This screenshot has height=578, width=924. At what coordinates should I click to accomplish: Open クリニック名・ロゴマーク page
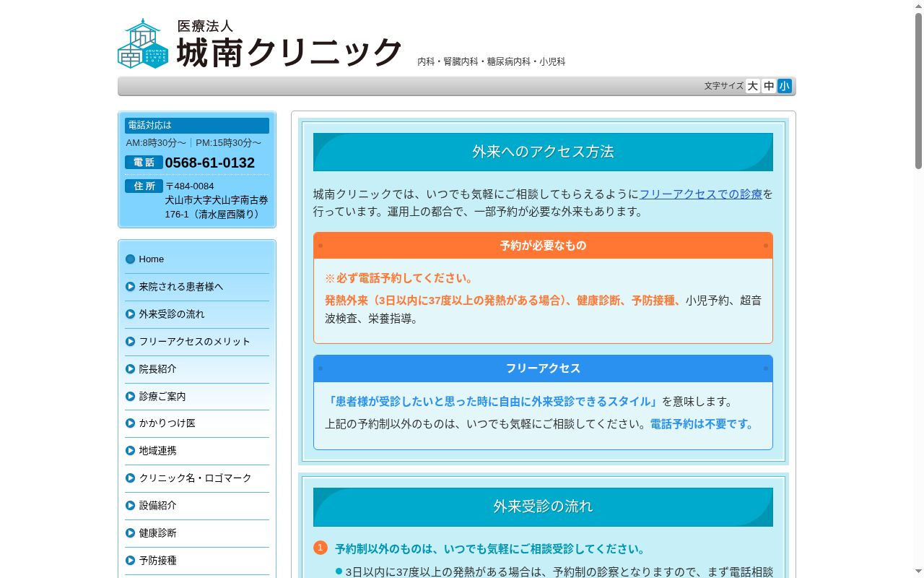tap(197, 478)
